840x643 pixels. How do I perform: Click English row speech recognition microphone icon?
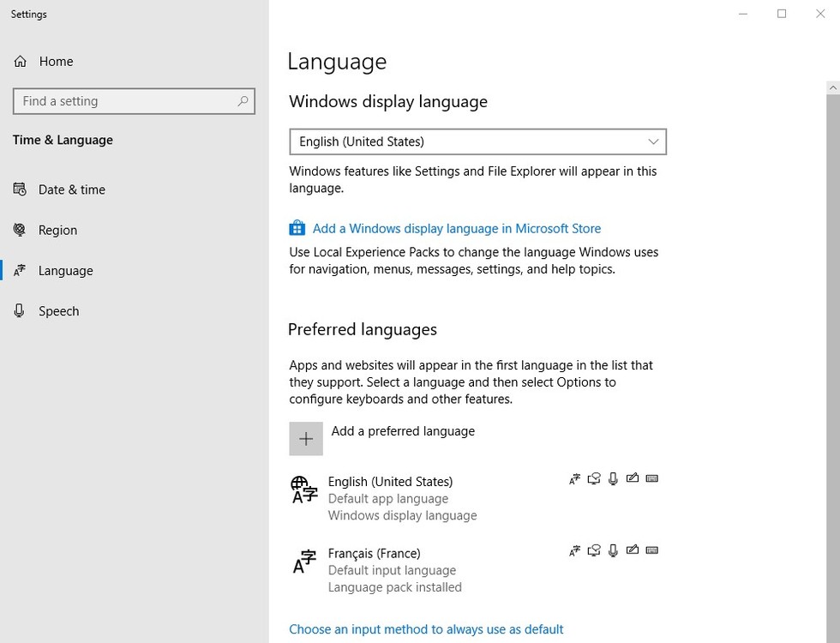point(614,478)
